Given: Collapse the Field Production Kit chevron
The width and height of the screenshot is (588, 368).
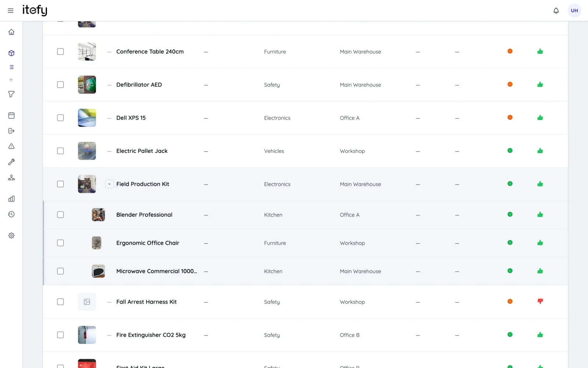Looking at the screenshot, I should [109, 184].
